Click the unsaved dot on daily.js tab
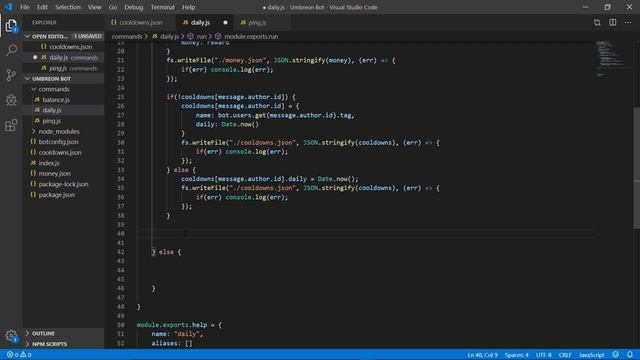The height and width of the screenshot is (360, 640). point(225,22)
